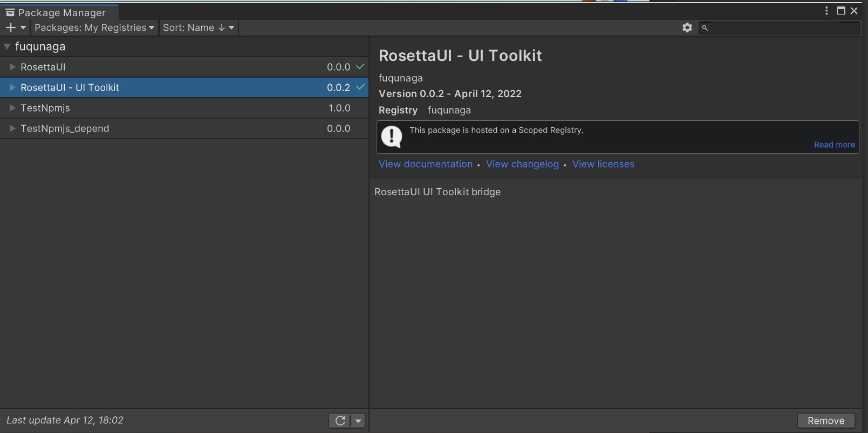Maximize the Package Manager window
The width and height of the screenshot is (868, 433).
pos(841,10)
